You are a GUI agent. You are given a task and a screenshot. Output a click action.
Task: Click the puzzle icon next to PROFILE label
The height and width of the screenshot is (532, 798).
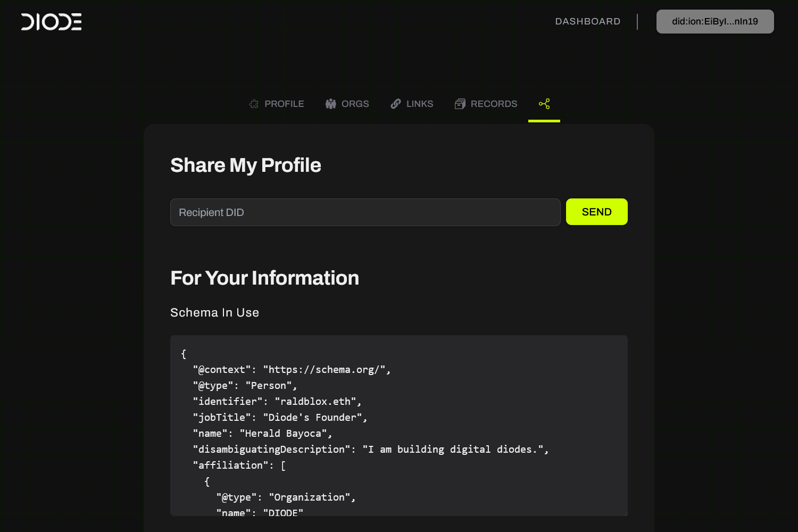coord(254,104)
